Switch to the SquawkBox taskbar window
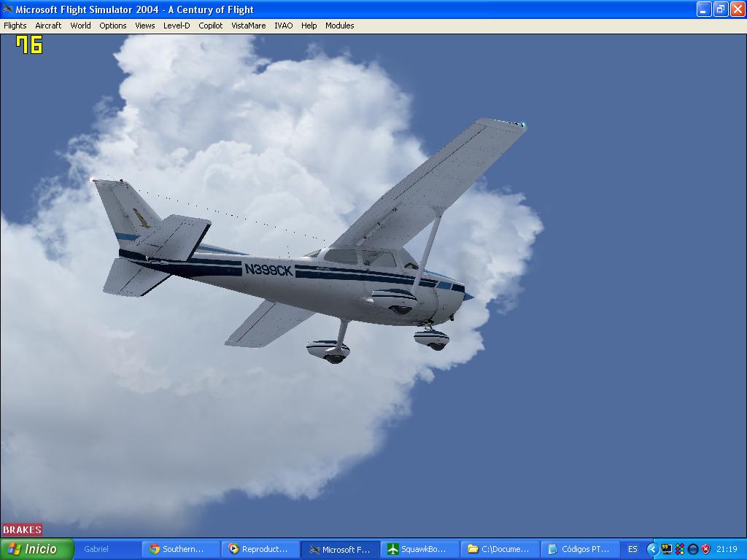The height and width of the screenshot is (560, 747). (419, 550)
